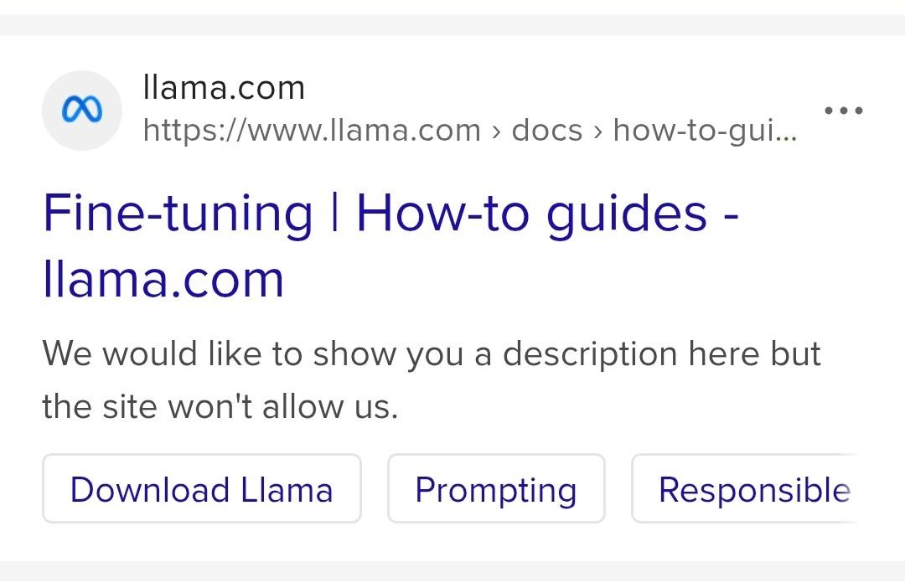Screen dimensions: 905x588
Task: Click the Meta infinity logo favicon
Action: [x=82, y=110]
